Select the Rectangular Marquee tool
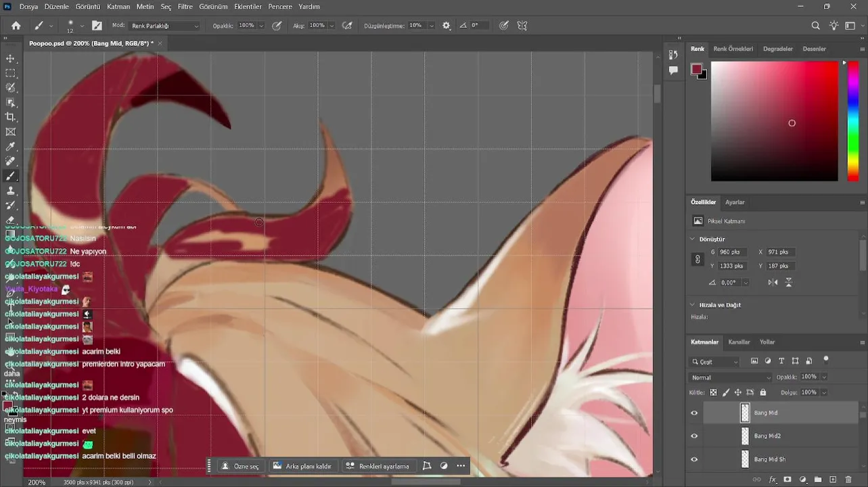The width and height of the screenshot is (868, 487). tap(10, 73)
